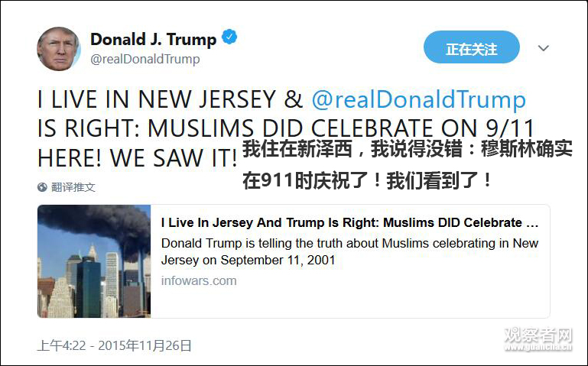
Task: Select the Chinese caption line 在911时庆祝了
Action: point(367,180)
